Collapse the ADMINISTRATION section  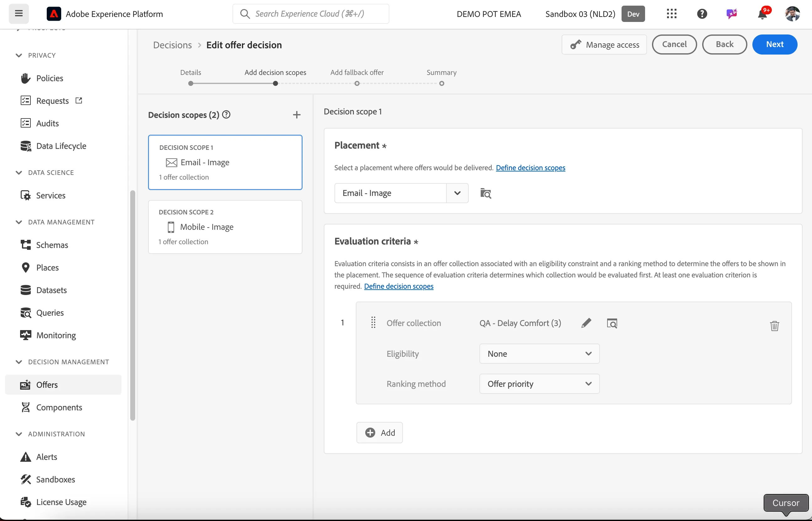coord(19,434)
